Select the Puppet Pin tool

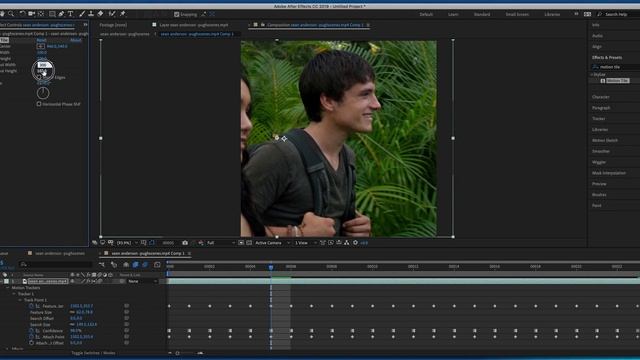pos(122,14)
